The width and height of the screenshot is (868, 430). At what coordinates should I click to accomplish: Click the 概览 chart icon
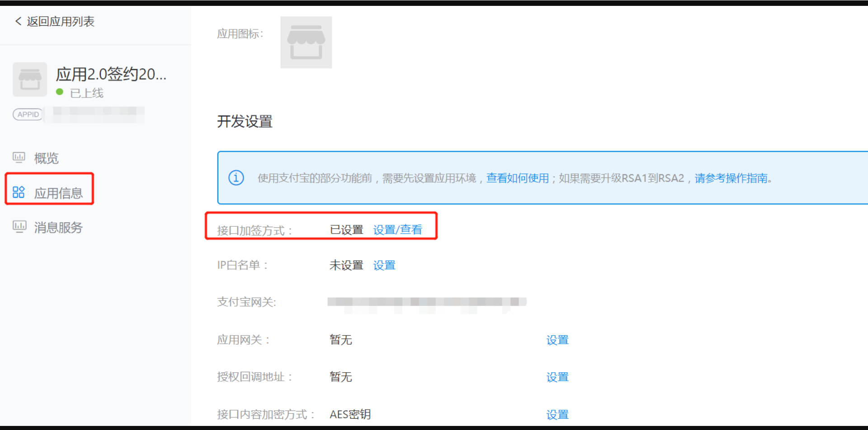19,158
